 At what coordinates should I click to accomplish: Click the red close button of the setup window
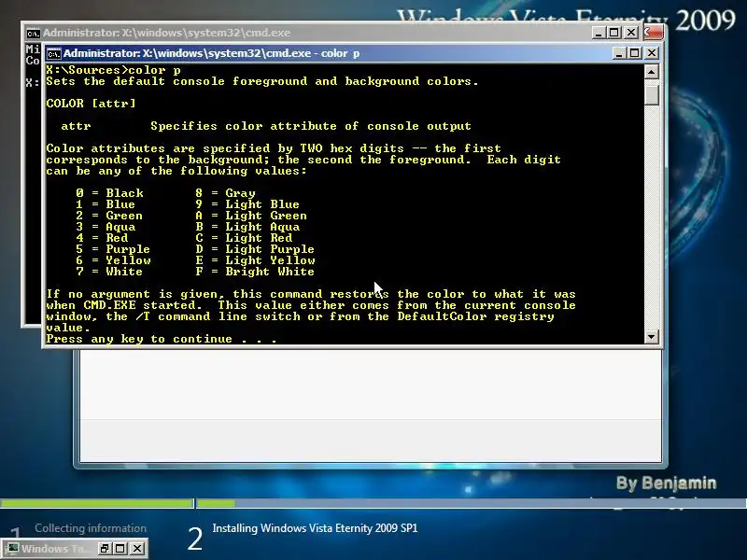click(654, 33)
